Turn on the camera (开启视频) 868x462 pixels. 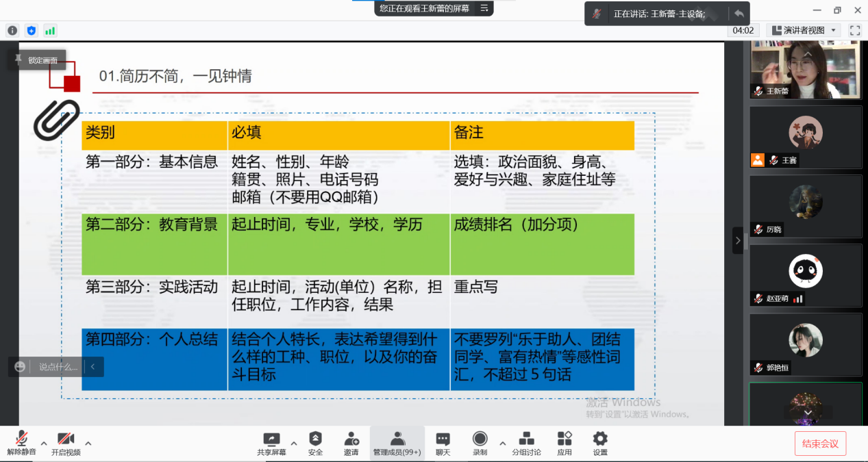click(x=66, y=443)
